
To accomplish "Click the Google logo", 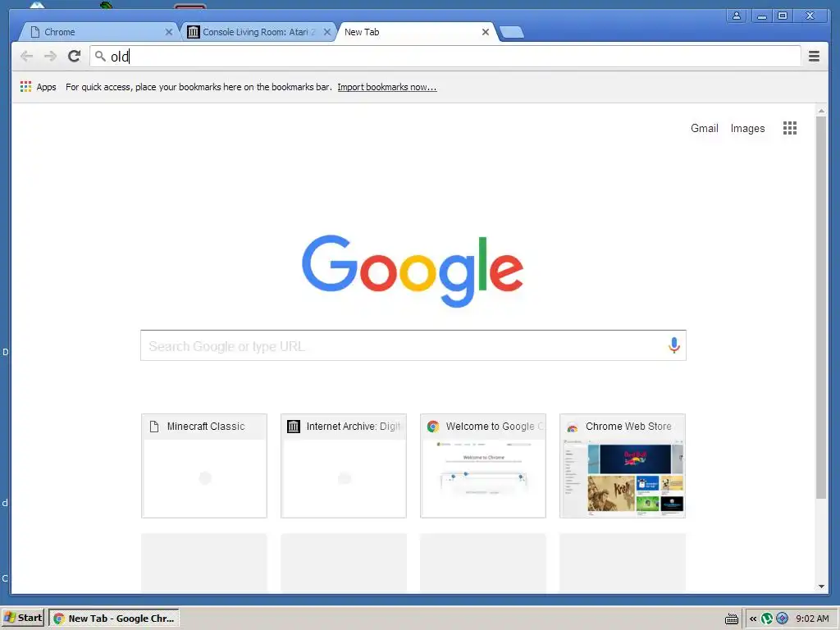I will (x=413, y=271).
